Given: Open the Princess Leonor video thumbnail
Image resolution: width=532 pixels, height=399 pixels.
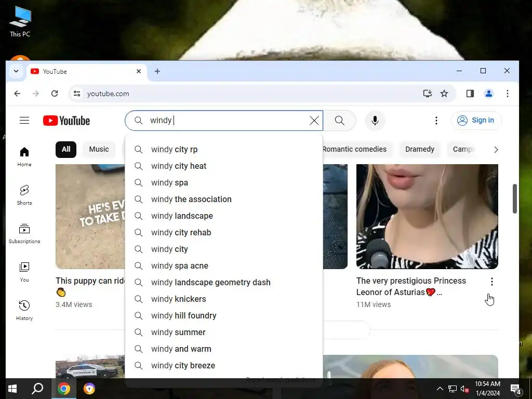Looking at the screenshot, I should click(x=427, y=217).
